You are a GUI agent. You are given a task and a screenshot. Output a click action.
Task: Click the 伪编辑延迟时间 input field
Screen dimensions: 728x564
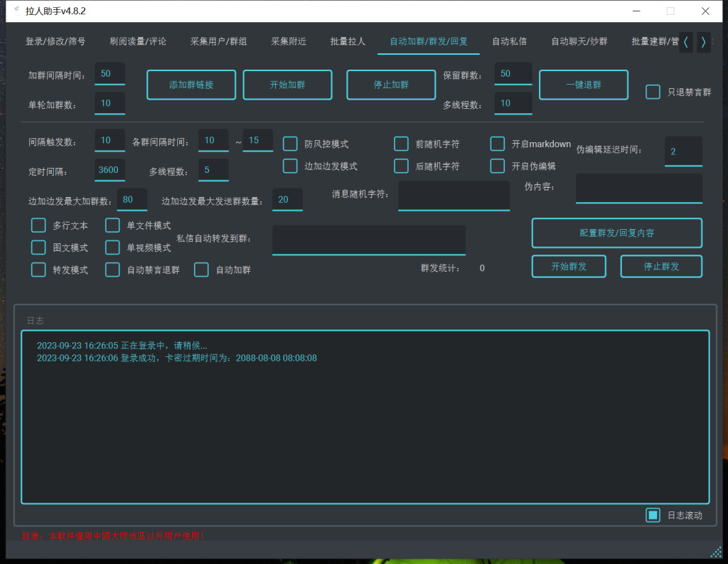pyautogui.click(x=683, y=151)
